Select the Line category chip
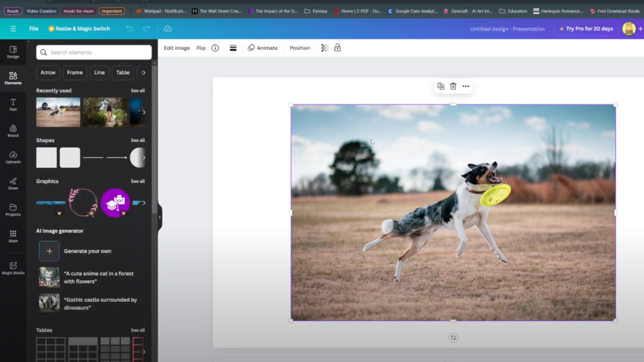This screenshot has width=644, height=362. point(99,72)
